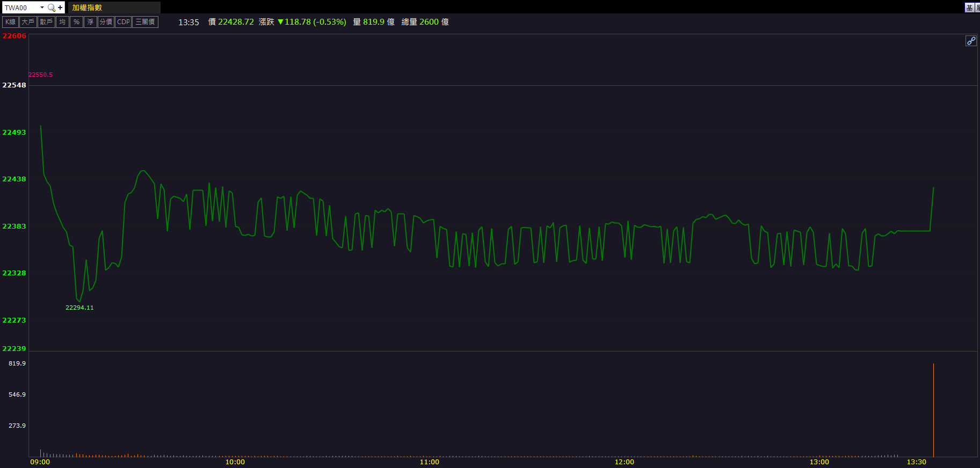Image resolution: width=980 pixels, height=468 pixels.
Task: Click the 22273 price axis label
Action: tap(14, 320)
